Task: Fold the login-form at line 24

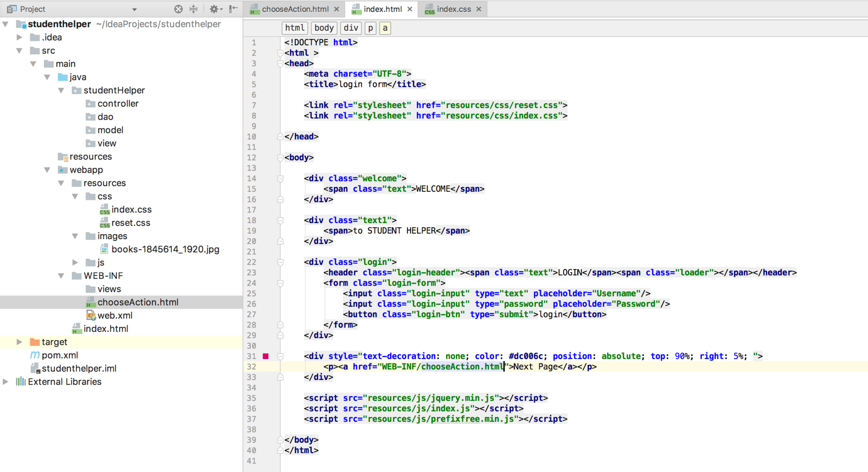Action: tap(280, 283)
